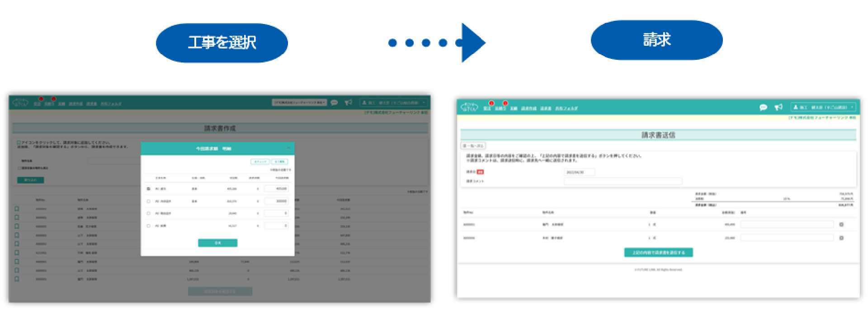
Task: Click the first row remarks field on 請求書送信
Action: click(787, 225)
